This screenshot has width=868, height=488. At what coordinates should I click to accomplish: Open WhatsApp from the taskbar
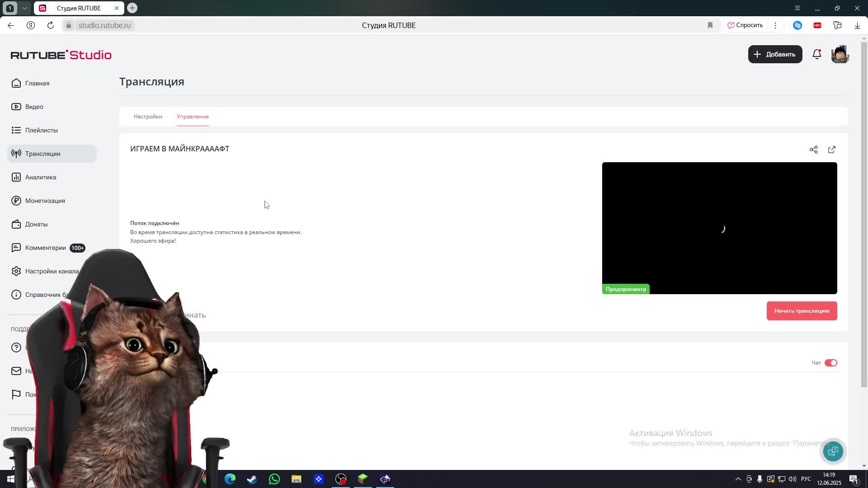274,479
